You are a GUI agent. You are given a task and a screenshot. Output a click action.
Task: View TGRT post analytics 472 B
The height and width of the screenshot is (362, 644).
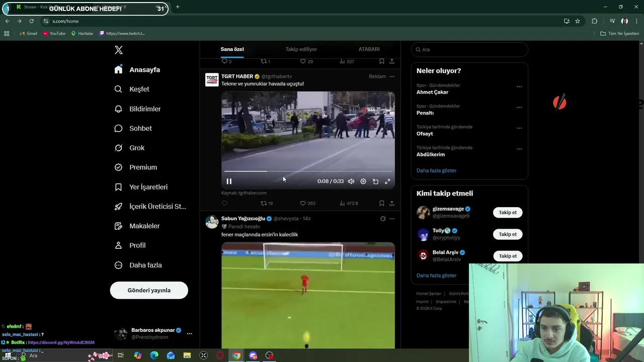click(349, 203)
